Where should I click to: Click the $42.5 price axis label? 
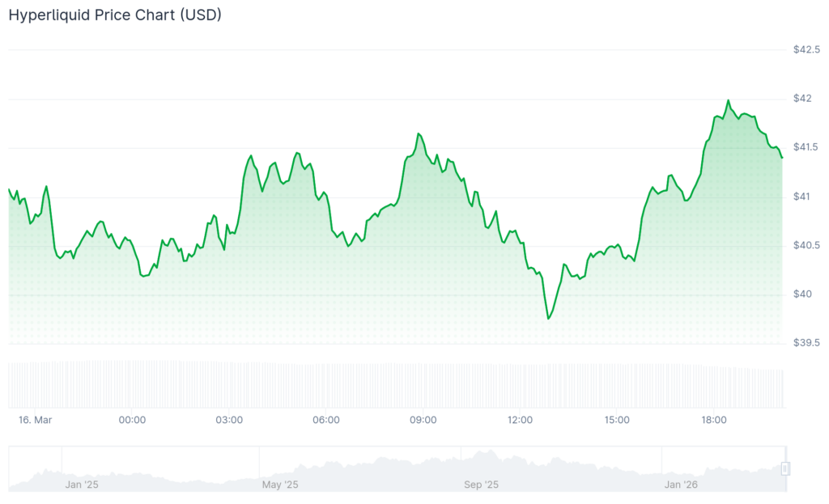point(806,49)
